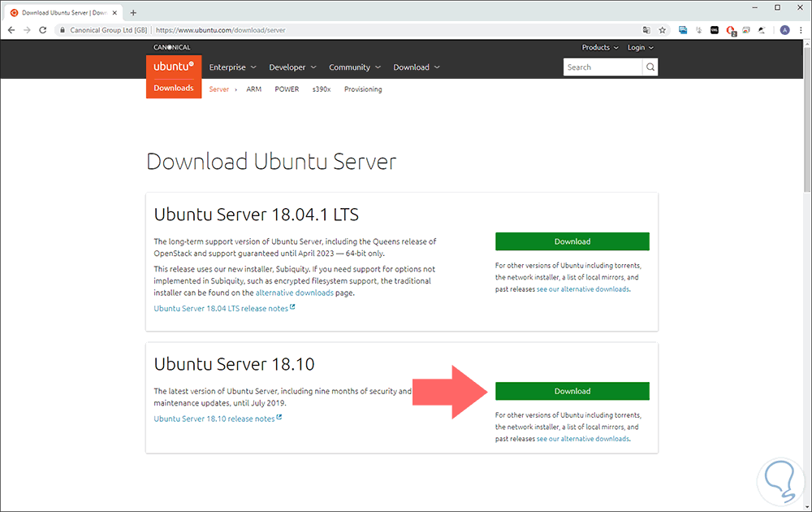Expand the Download navigation menu
Screen dimensions: 812x512
[x=417, y=67]
